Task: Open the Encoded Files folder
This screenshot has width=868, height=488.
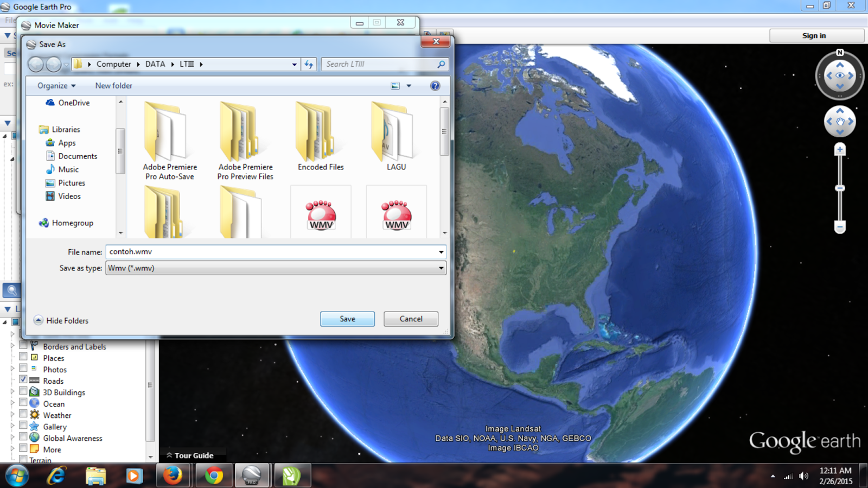Action: tap(321, 137)
